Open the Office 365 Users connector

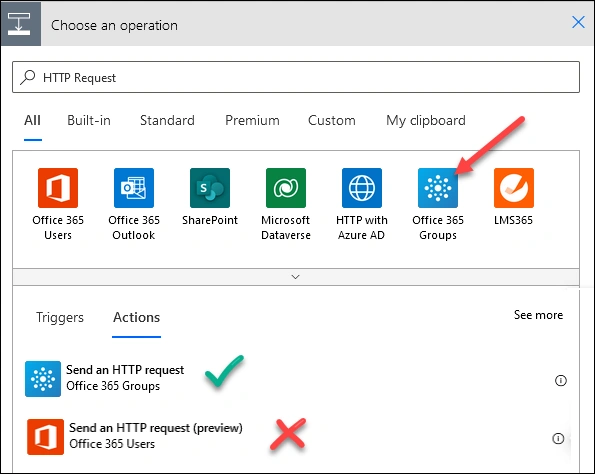pyautogui.click(x=58, y=188)
